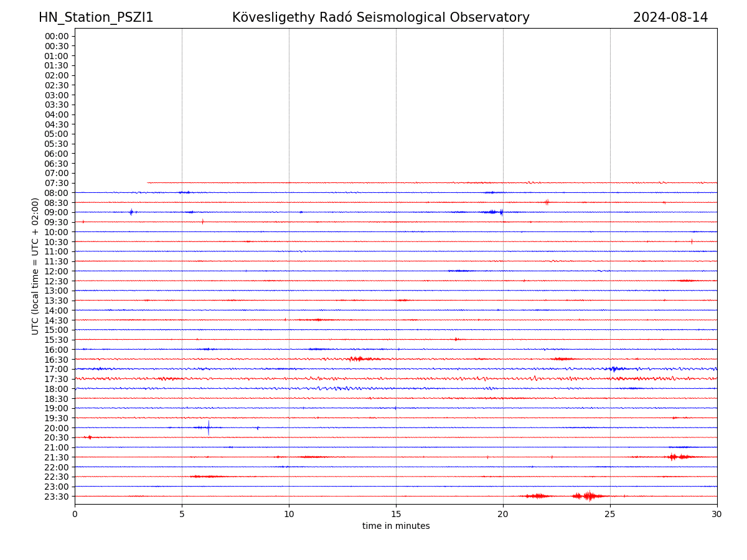The image size is (747, 560).
Task: Click the red burst near the end of the 21:30 trace
Action: pyautogui.click(x=674, y=457)
